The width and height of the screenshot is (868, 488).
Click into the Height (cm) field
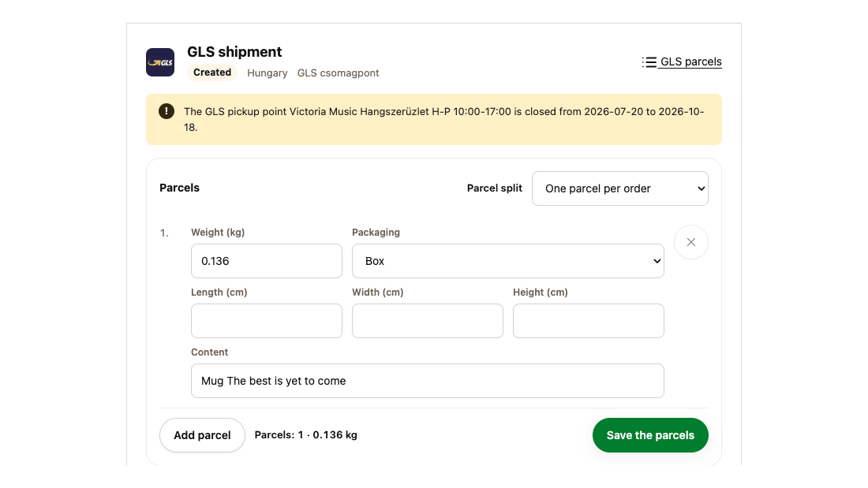(589, 321)
